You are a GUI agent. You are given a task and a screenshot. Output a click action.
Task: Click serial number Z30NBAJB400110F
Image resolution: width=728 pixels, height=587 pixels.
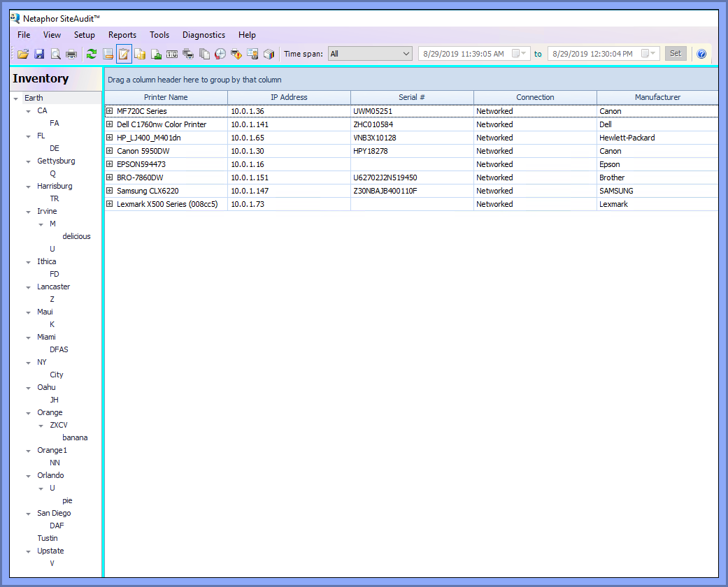pos(385,191)
